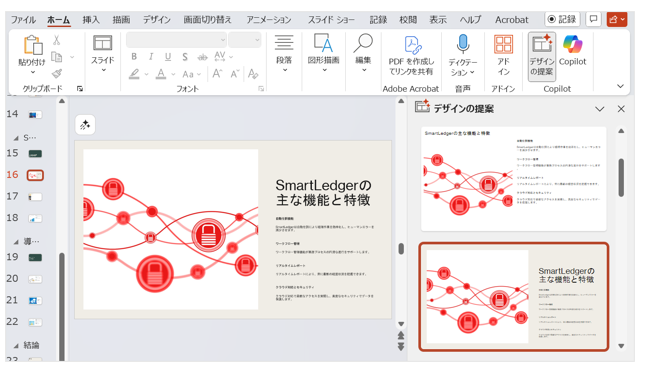Open the Change Case Aa menu

191,74
